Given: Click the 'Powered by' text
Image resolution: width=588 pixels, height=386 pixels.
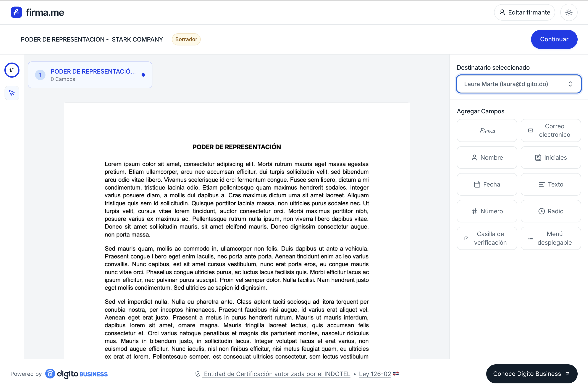Looking at the screenshot, I should coord(26,374).
